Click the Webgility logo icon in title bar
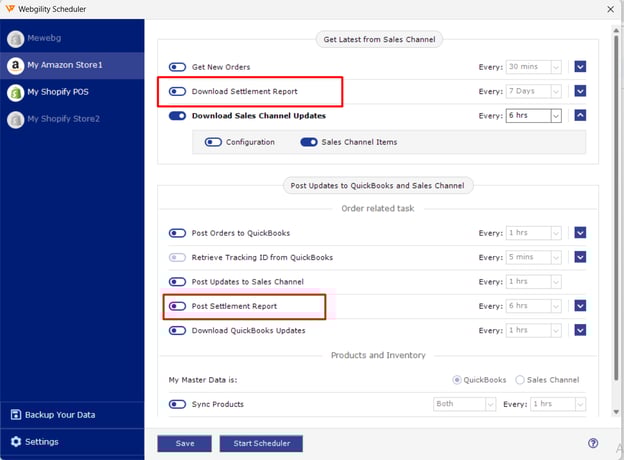The height and width of the screenshot is (460, 624). [10, 8]
